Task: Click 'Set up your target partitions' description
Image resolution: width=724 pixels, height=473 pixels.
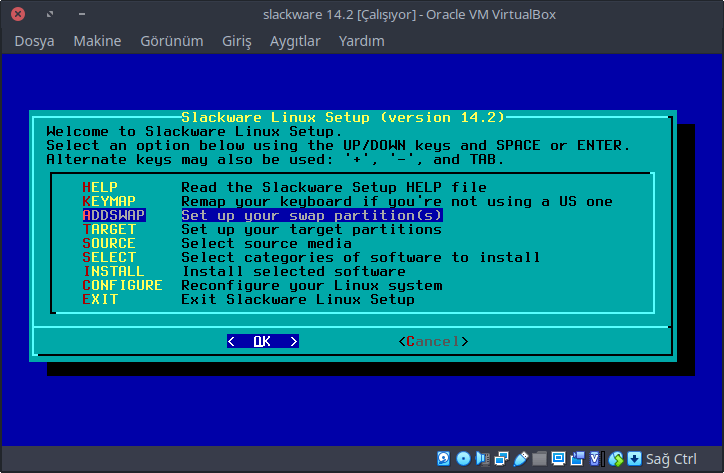Action: [311, 229]
